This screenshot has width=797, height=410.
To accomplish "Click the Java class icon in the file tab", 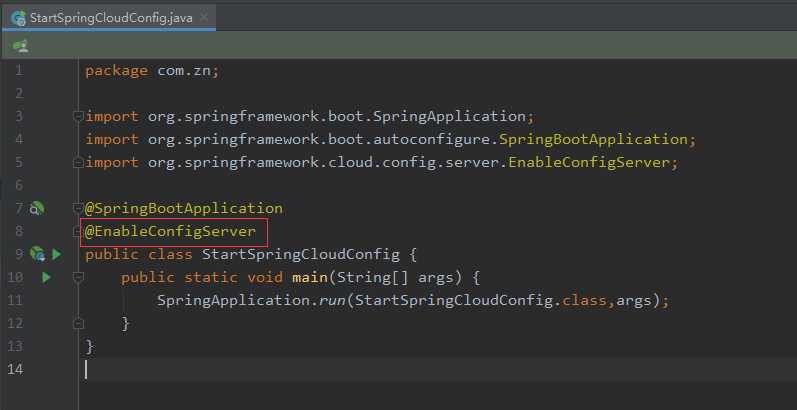I will tap(18, 19).
